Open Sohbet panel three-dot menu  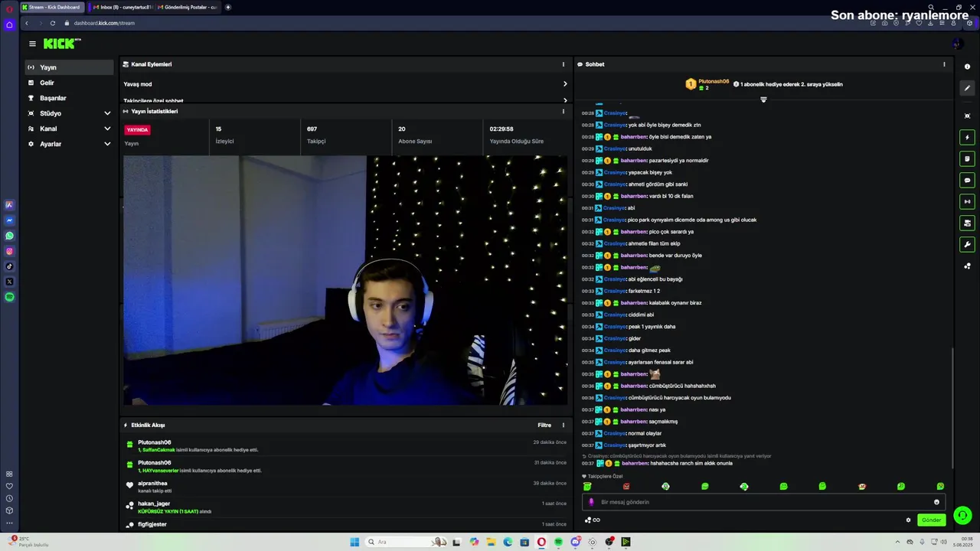[x=944, y=64]
